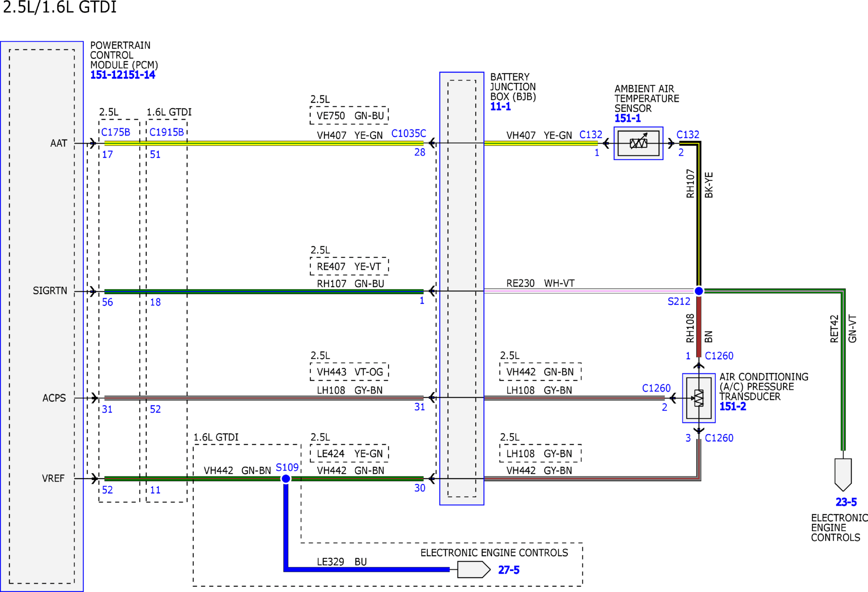Viewport: 868px width, 592px height.
Task: Follow the 23-5 Electronic Engine Controls link
Action: pyautogui.click(x=846, y=502)
